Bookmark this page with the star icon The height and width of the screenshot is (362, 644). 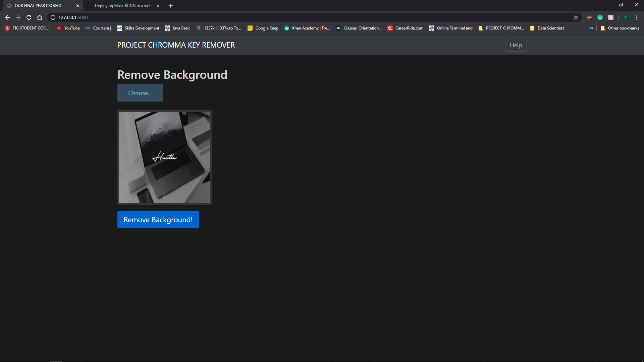pos(576,17)
